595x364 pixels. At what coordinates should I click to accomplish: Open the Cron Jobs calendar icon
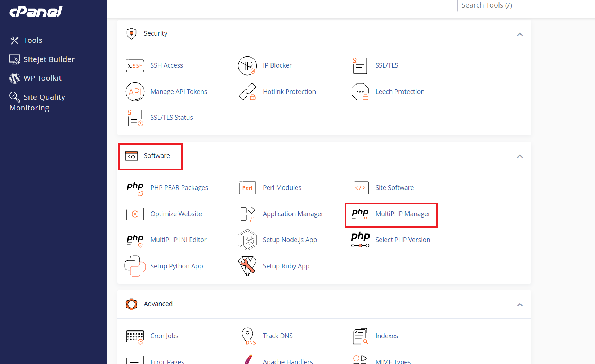135,337
